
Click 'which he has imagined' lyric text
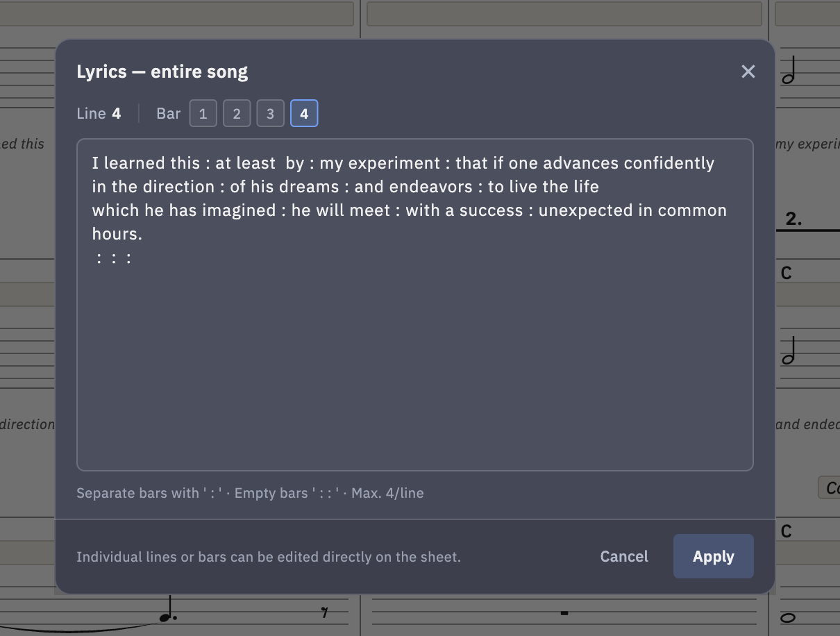[183, 210]
